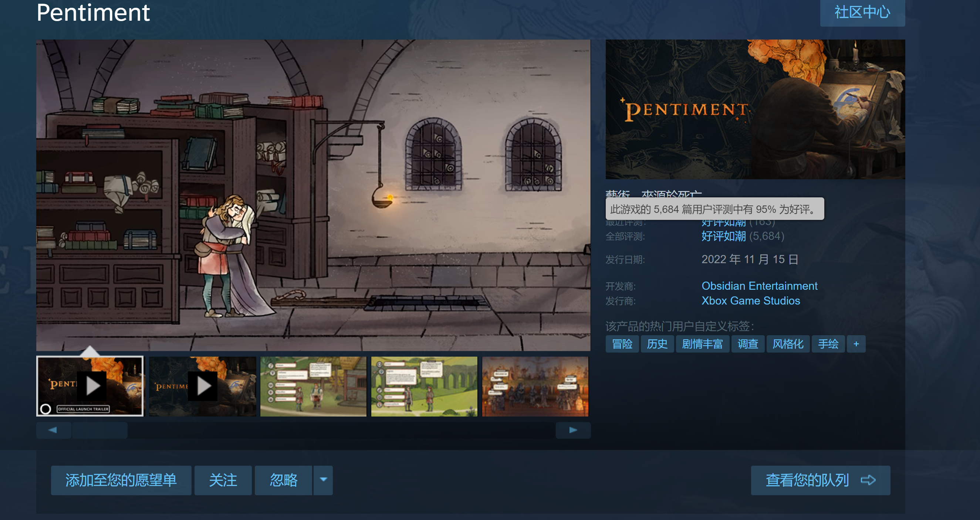980x520 pixels.
Task: Select the 冒险 tag
Action: pos(622,344)
